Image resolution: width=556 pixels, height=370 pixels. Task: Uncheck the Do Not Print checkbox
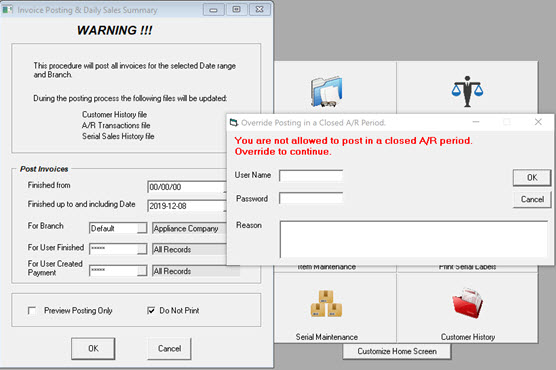coord(151,311)
